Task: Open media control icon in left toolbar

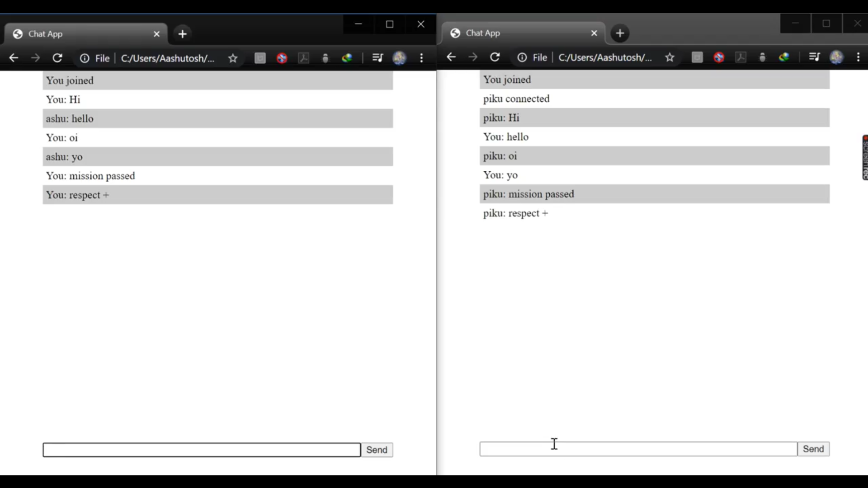Action: click(377, 58)
